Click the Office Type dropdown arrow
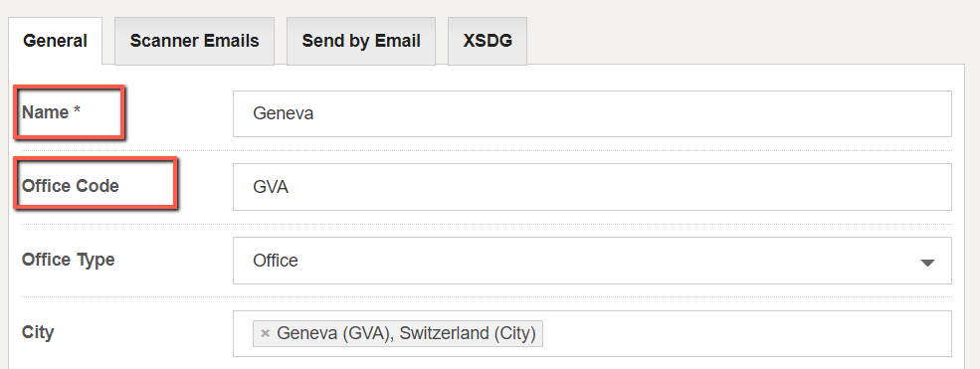The height and width of the screenshot is (369, 980). coord(927,263)
